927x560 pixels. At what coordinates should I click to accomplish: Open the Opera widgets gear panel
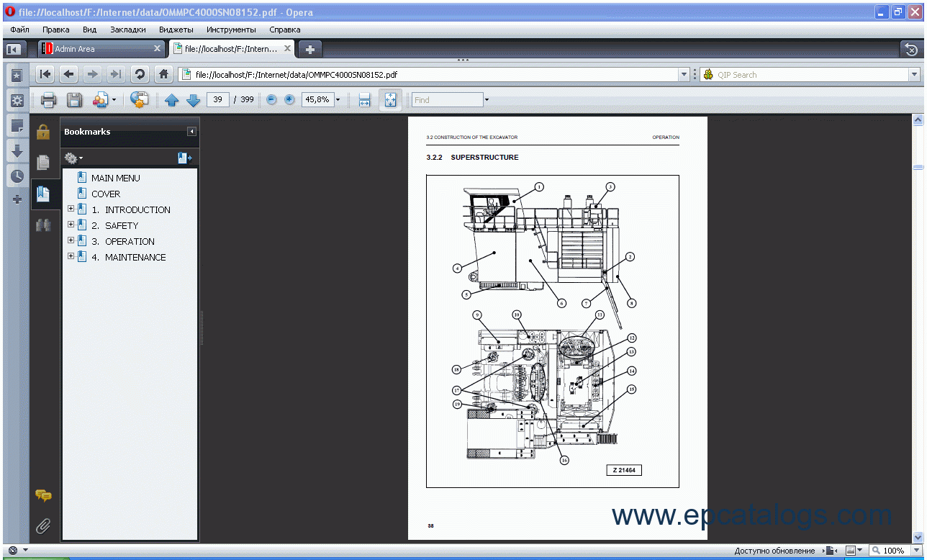(x=17, y=101)
